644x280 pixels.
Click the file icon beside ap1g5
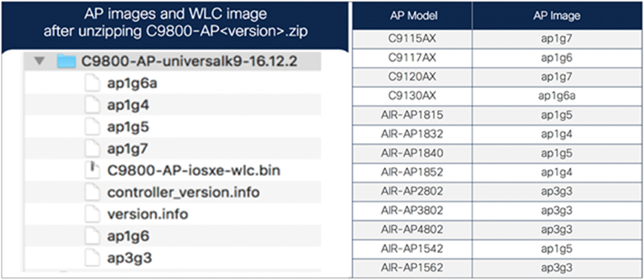[92, 127]
